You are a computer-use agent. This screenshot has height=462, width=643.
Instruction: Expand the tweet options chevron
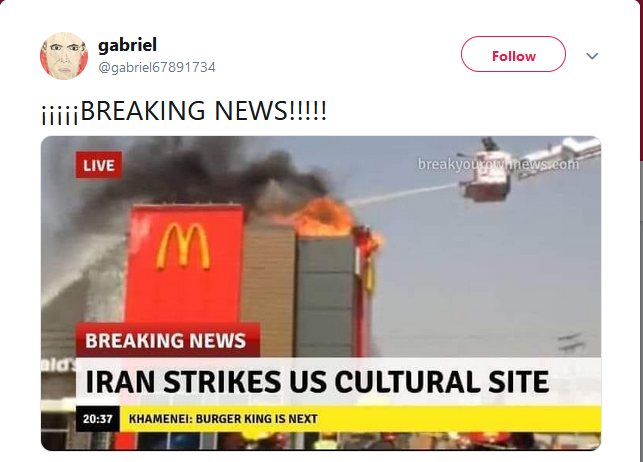tap(592, 56)
